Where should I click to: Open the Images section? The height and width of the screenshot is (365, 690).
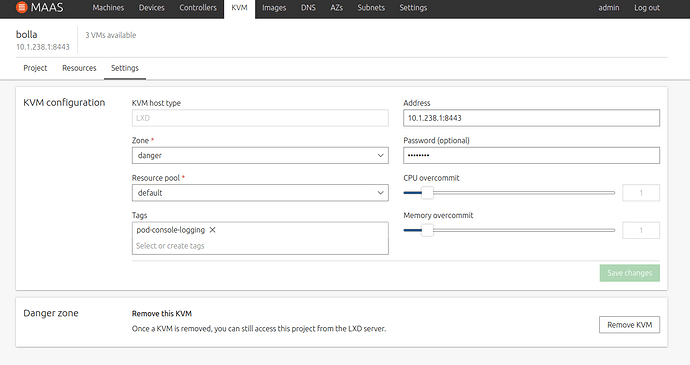274,8
